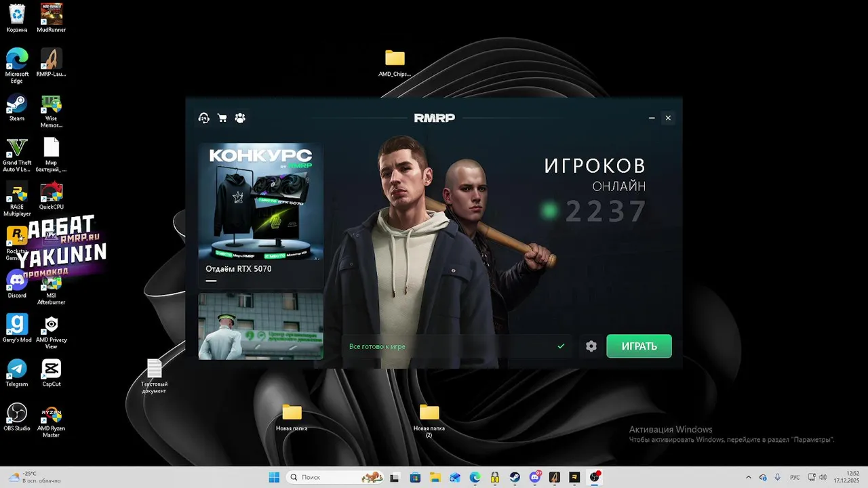Click the 'Отдаём RTX 5070' caption
Image resolution: width=868 pixels, height=488 pixels.
pyautogui.click(x=239, y=269)
